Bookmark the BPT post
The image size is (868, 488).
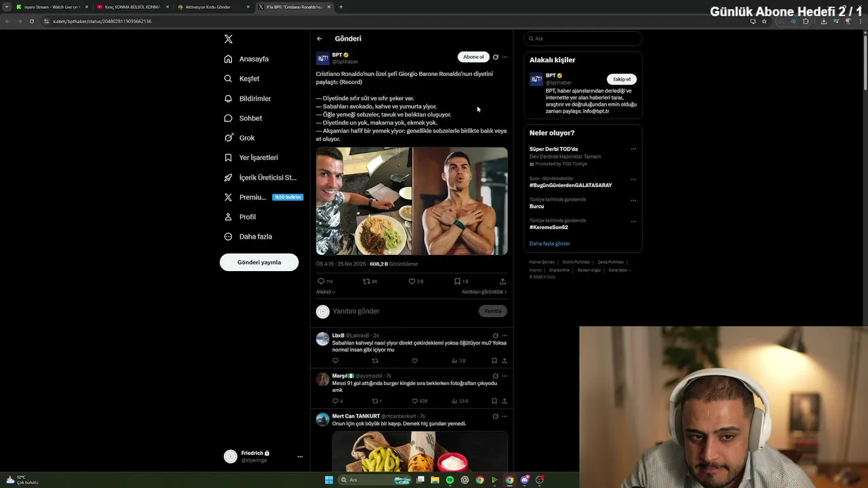pos(461,281)
